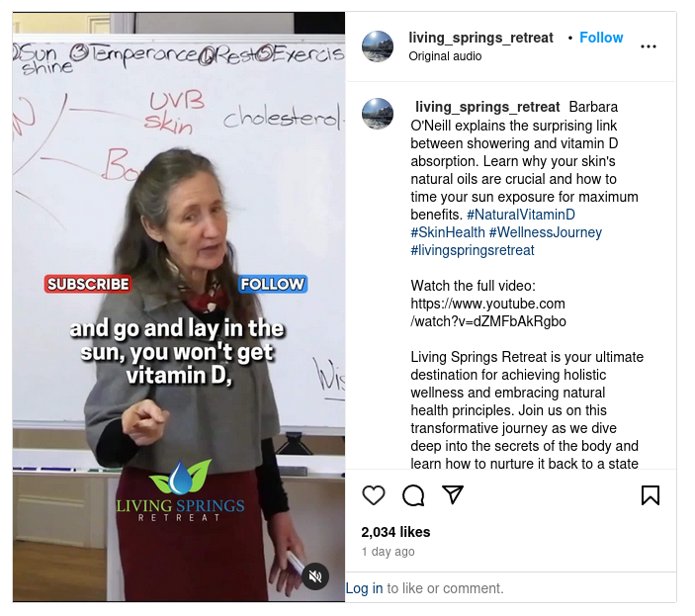Screen dimensions: 695x616
Task: Like the post with heart icon
Action: (374, 495)
